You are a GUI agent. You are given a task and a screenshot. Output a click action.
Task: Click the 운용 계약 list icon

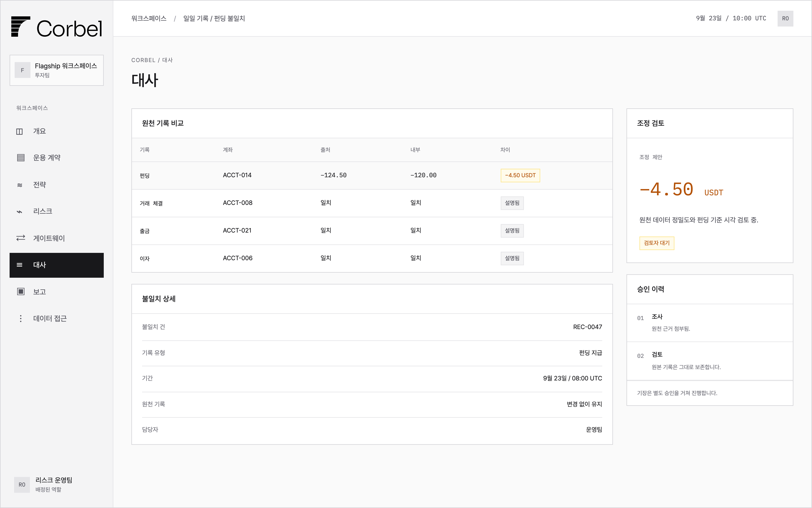tap(21, 158)
